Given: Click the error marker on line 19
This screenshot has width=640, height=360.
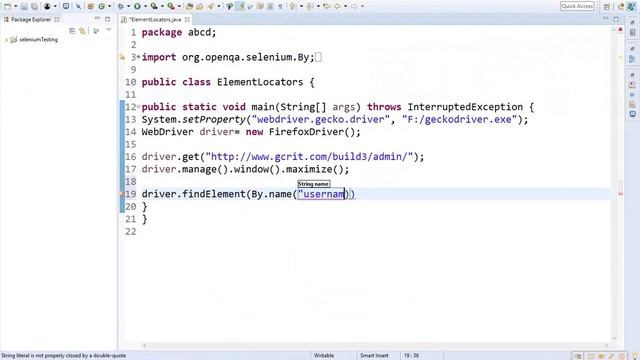Looking at the screenshot, I should (122, 194).
